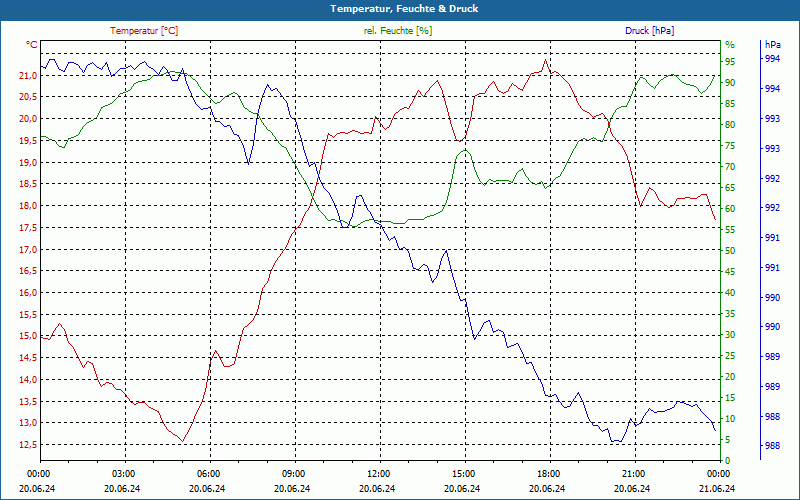
Task: Click the '19,0' temperature axis value
Action: (x=28, y=162)
